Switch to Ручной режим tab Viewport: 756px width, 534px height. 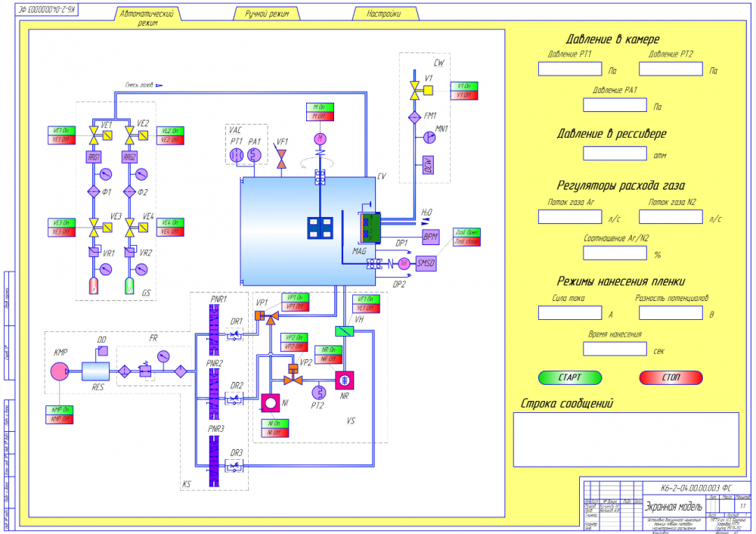[267, 14]
